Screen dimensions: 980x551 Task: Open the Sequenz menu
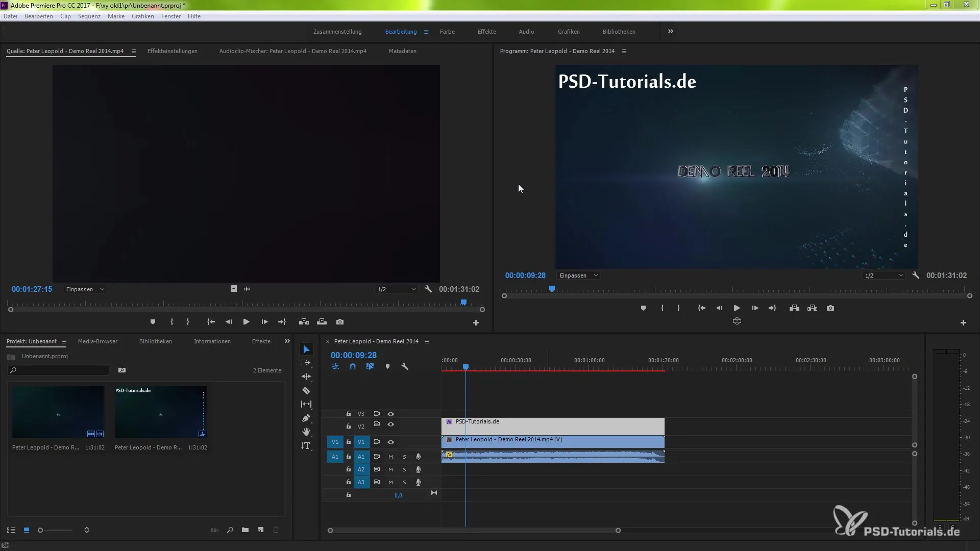click(89, 16)
